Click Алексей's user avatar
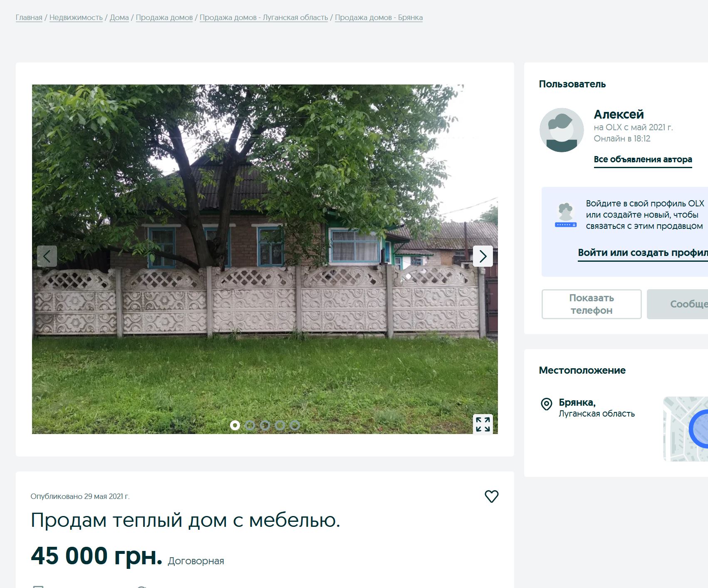708x588 pixels. coord(562,130)
